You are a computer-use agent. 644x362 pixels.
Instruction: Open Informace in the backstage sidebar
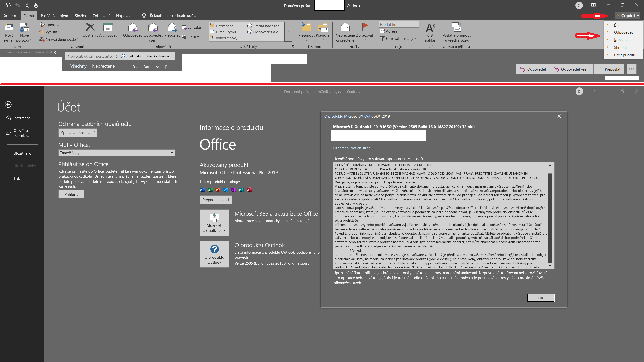pyautogui.click(x=22, y=118)
